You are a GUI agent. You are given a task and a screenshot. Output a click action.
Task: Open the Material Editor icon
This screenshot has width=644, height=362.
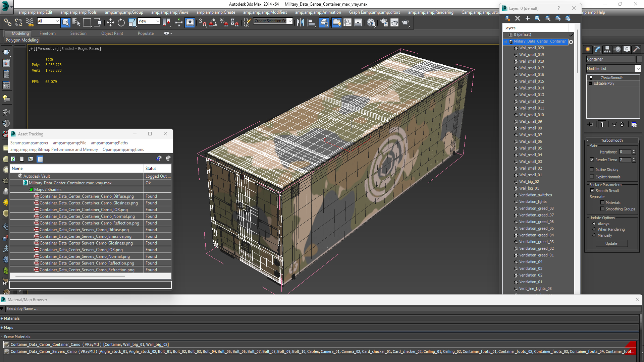click(371, 22)
